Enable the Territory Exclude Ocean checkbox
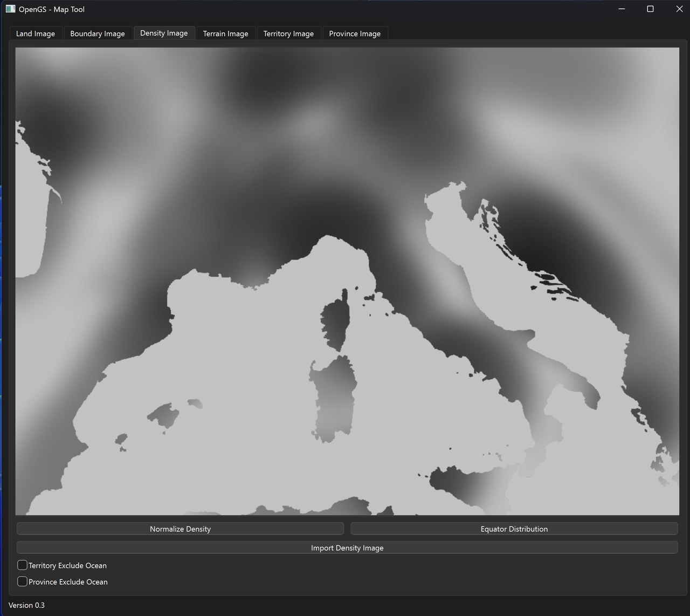 pyautogui.click(x=22, y=565)
